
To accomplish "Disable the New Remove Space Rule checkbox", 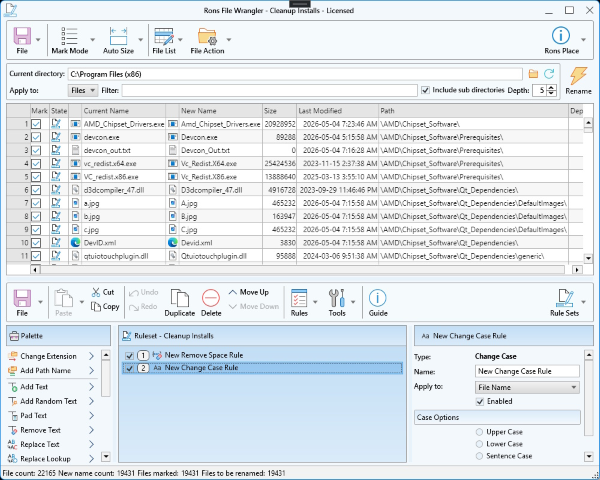I will point(130,356).
